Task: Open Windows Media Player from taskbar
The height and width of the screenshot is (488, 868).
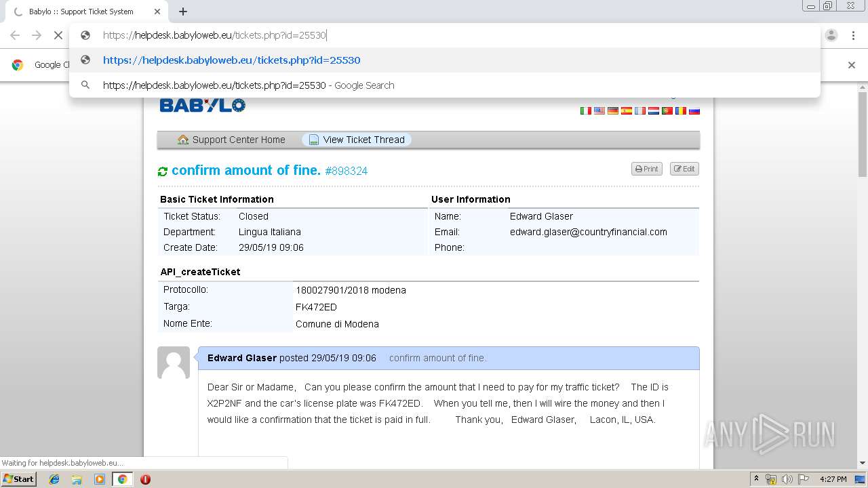Action: [x=100, y=479]
